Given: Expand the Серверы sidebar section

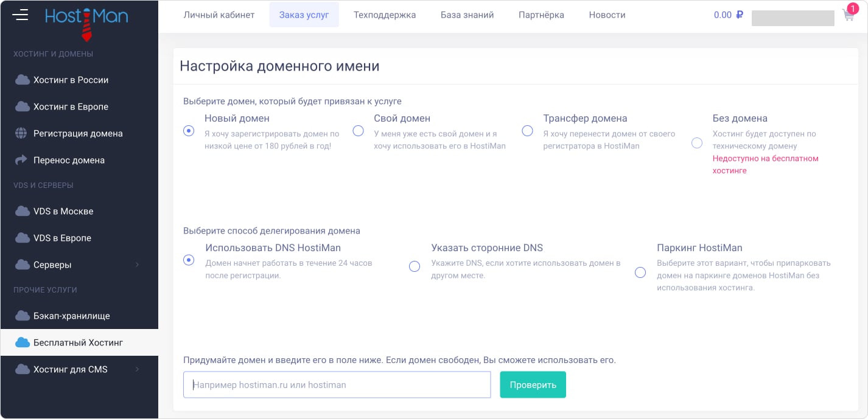Looking at the screenshot, I should tap(136, 265).
